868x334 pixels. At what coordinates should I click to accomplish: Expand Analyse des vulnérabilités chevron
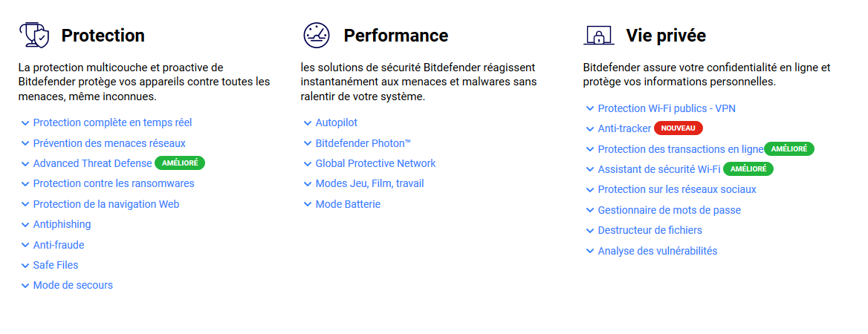pos(589,251)
